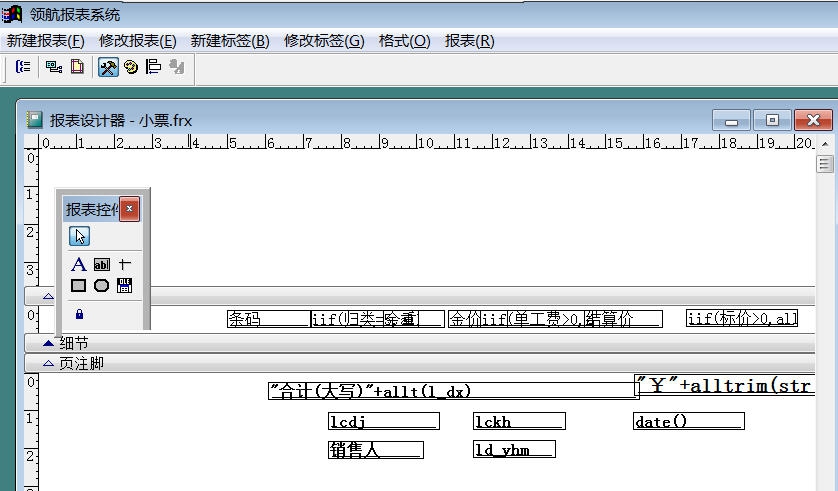
Task: Select the "¥"+alltrim(str field
Action: pyautogui.click(x=725, y=385)
